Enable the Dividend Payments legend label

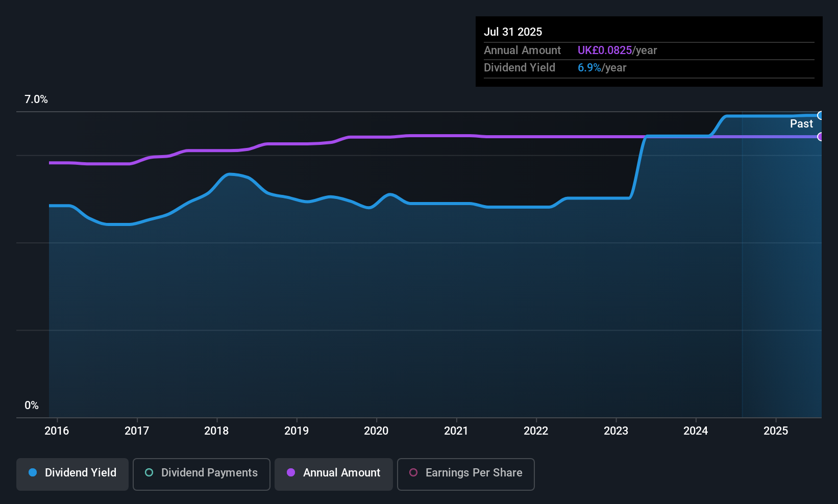click(x=209, y=473)
